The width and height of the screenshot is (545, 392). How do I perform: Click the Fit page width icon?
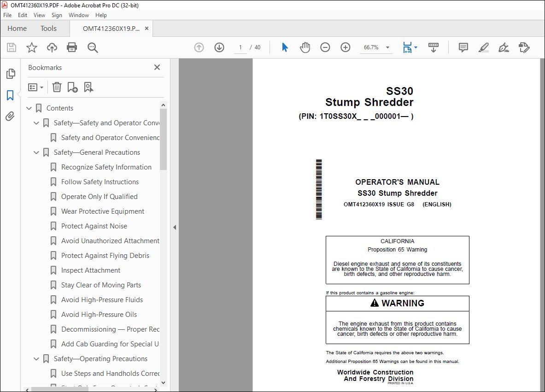(x=407, y=47)
